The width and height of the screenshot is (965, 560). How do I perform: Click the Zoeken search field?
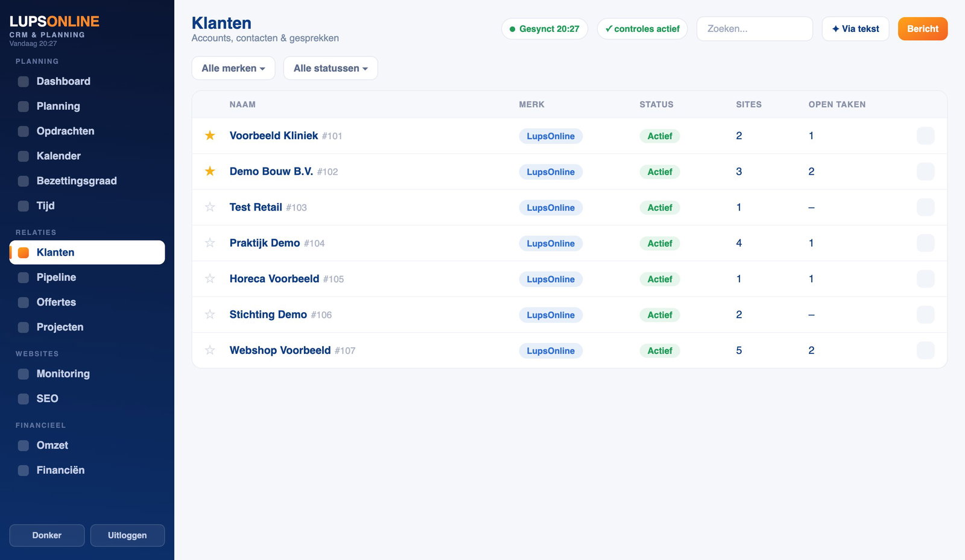[x=755, y=29]
